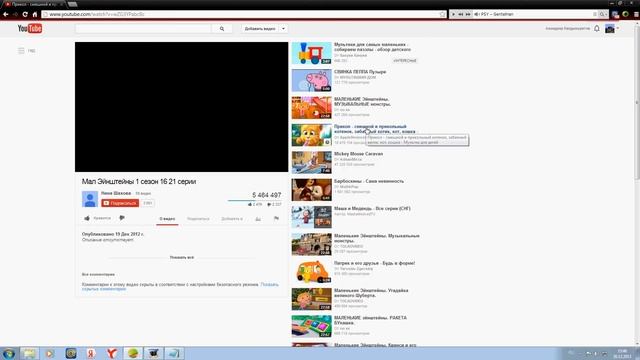Click the YouTube browser tab

[33, 4]
